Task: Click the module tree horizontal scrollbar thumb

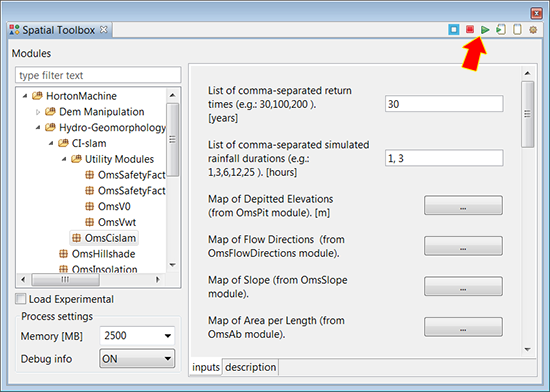Action: pos(66,279)
